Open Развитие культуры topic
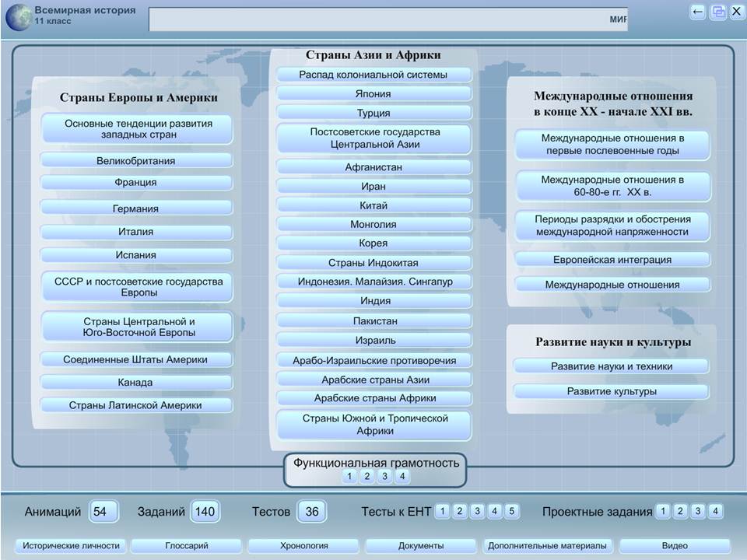This screenshot has height=560, width=747. pyautogui.click(x=612, y=391)
